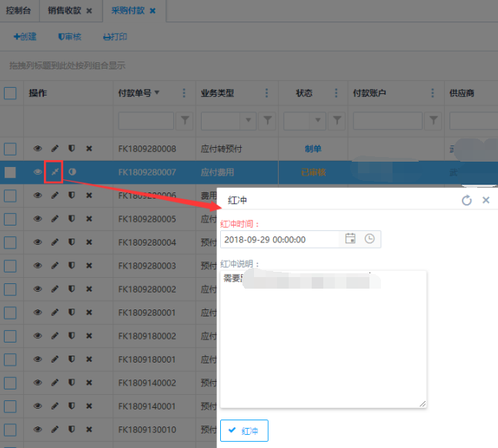The height and width of the screenshot is (448, 498).
Task: Click the 创建 button
Action: (x=25, y=36)
